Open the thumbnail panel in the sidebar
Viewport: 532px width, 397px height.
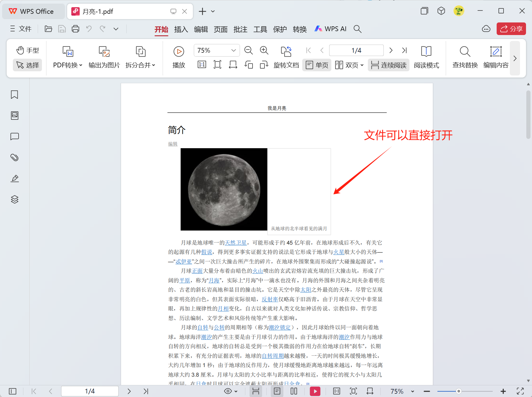pos(14,116)
